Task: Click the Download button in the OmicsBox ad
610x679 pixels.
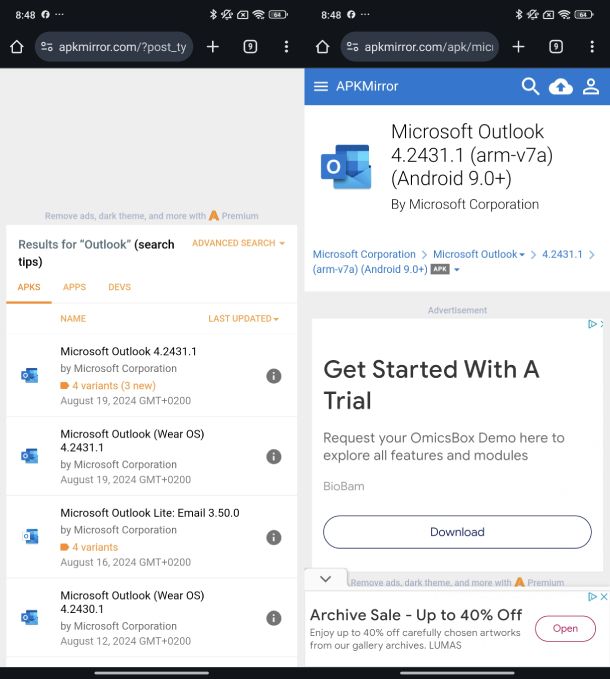Action: [457, 532]
